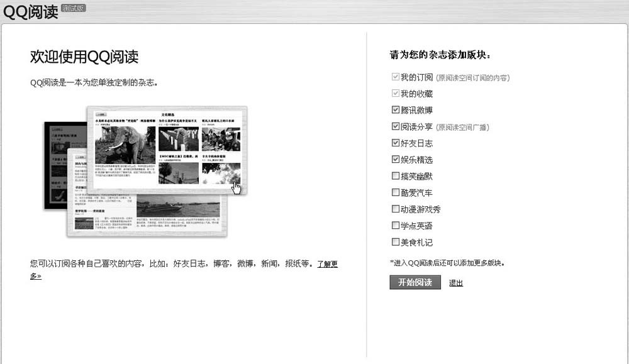Toggle the 我的订阅 checkbox
Viewport: 629px width, 364px height.
[x=395, y=77]
